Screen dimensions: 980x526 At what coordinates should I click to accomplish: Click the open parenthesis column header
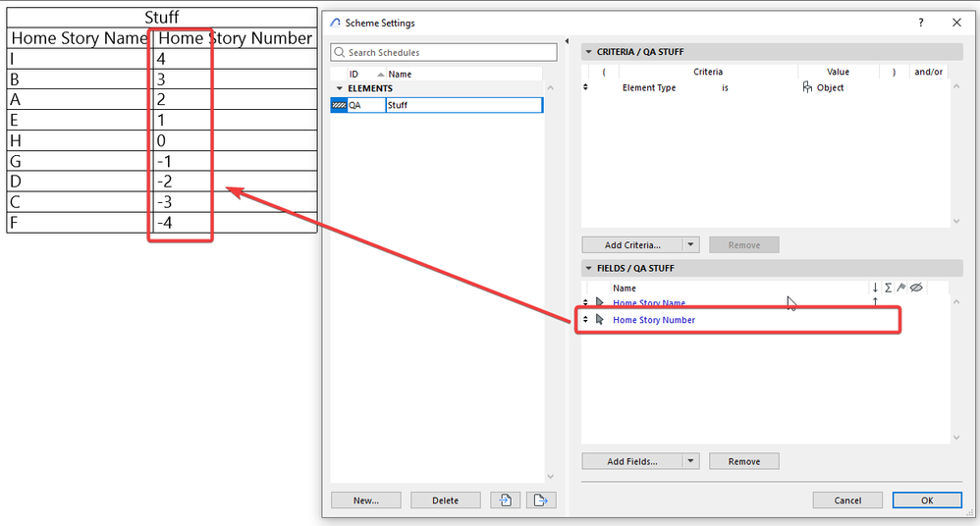(604, 72)
